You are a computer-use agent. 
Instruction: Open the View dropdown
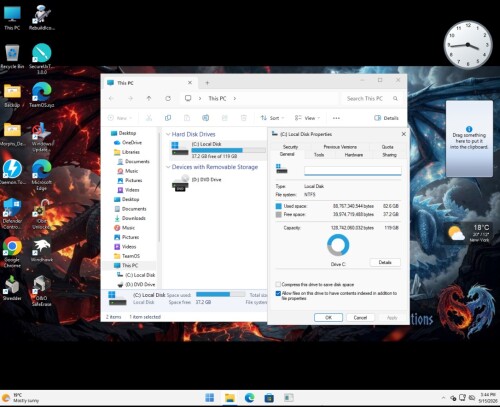(x=307, y=118)
